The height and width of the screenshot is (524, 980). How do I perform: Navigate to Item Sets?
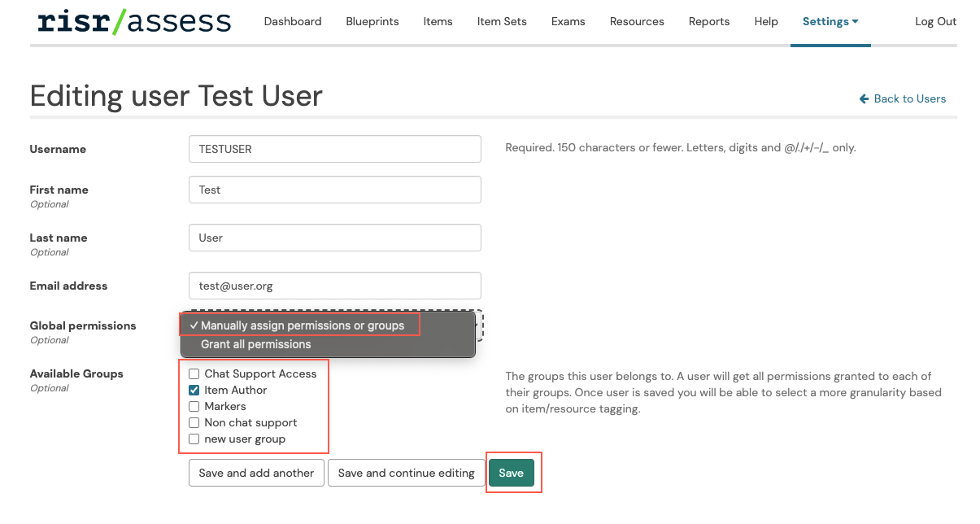(502, 22)
